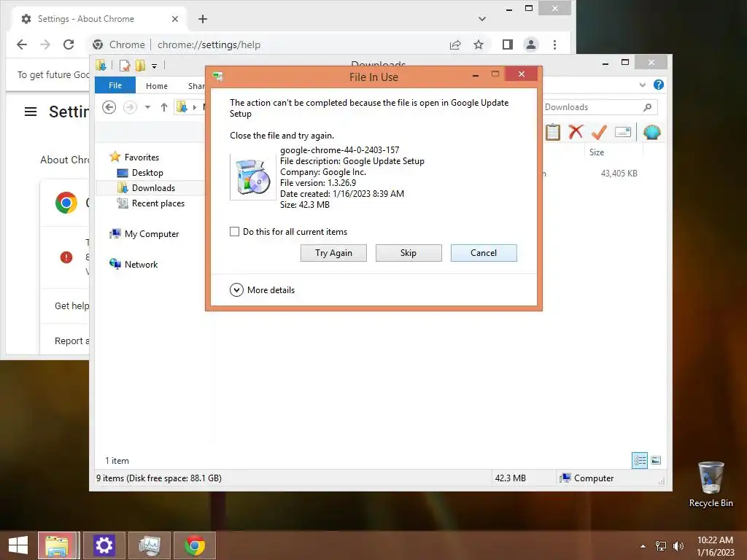
Task: Select Network in navigation pane
Action: [141, 264]
